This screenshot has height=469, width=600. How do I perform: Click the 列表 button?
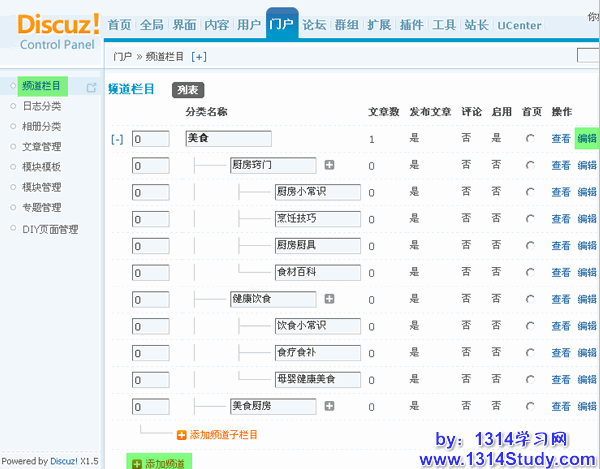(x=187, y=90)
